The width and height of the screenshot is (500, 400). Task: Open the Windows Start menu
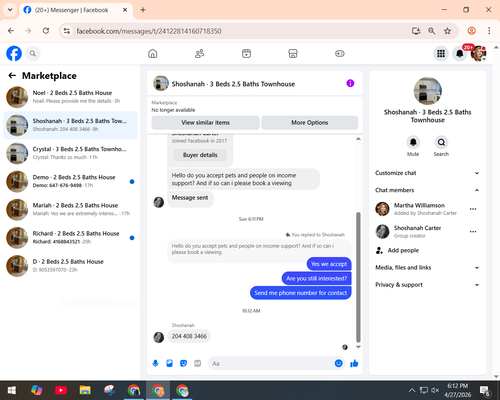(x=12, y=390)
